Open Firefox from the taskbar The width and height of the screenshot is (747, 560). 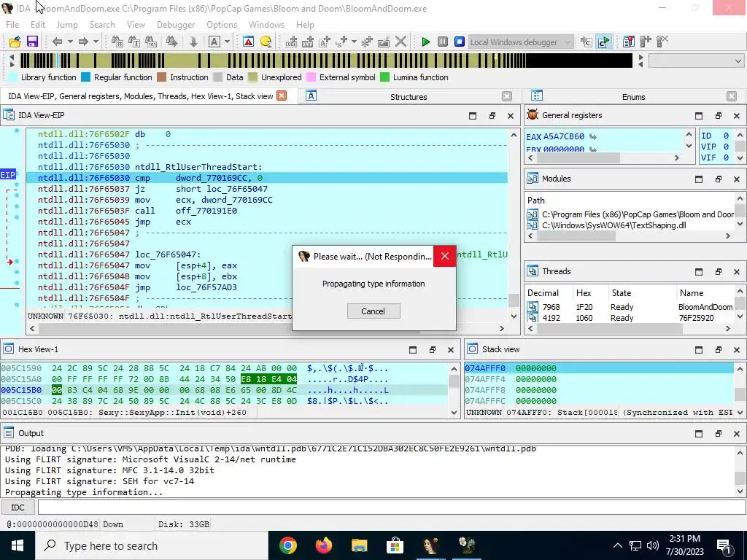tap(324, 545)
